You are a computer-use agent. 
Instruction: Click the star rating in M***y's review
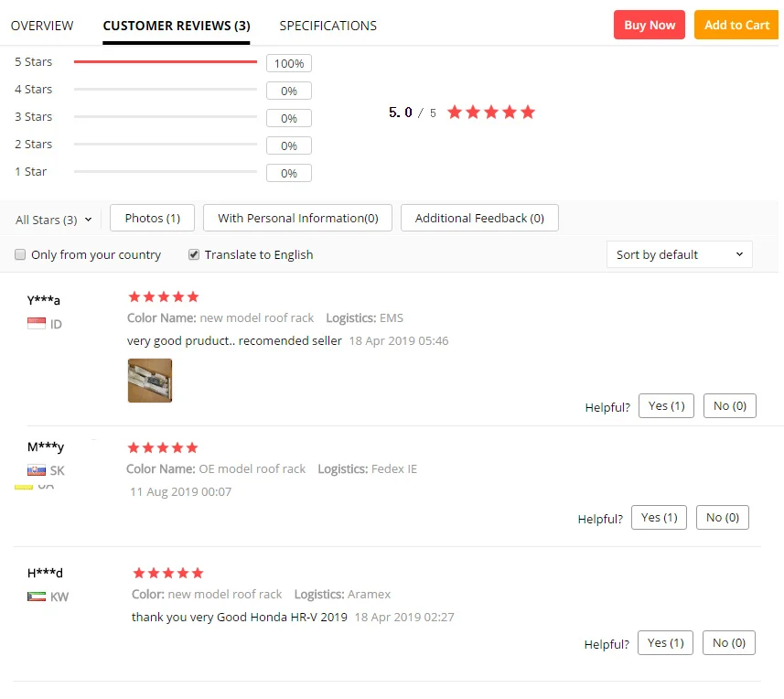(163, 447)
